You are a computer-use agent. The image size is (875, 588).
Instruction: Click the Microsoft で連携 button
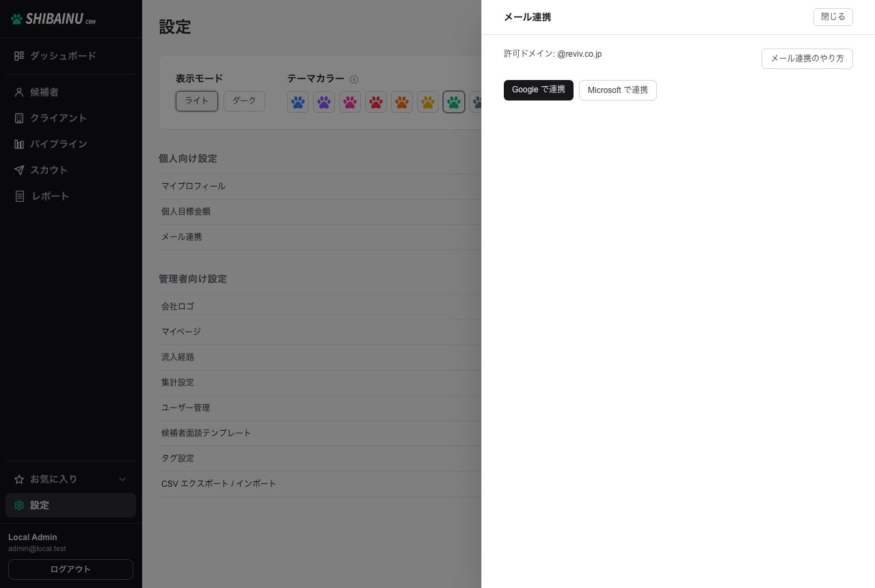click(618, 90)
